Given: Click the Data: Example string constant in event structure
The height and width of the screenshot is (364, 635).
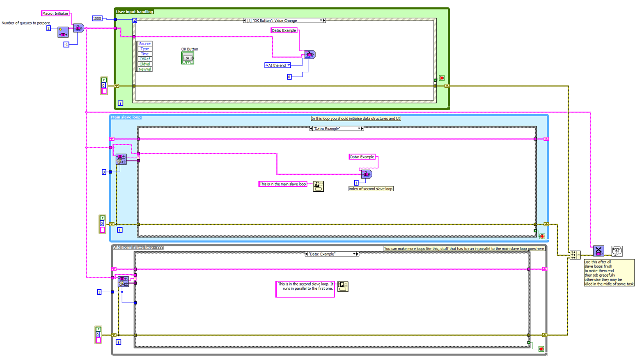Looking at the screenshot, I should (x=284, y=30).
